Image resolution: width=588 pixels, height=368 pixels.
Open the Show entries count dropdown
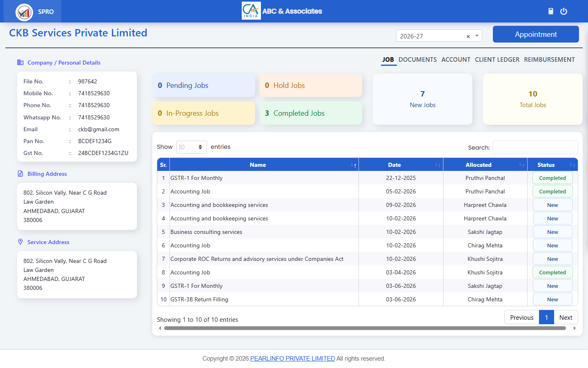(x=192, y=147)
